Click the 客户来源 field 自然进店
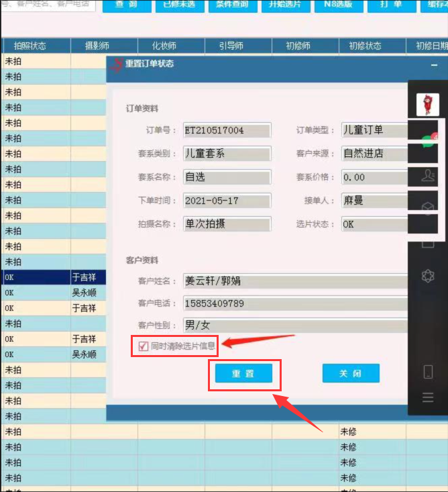 tap(375, 154)
